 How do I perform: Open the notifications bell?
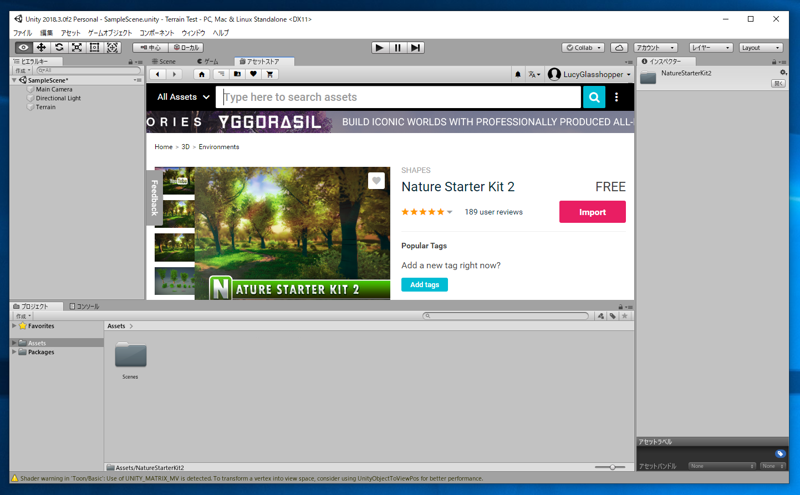pyautogui.click(x=518, y=75)
